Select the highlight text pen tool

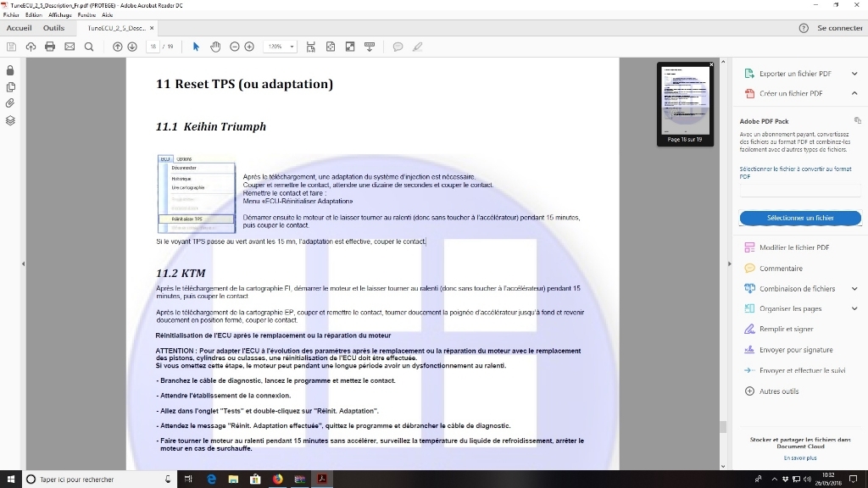(x=417, y=47)
